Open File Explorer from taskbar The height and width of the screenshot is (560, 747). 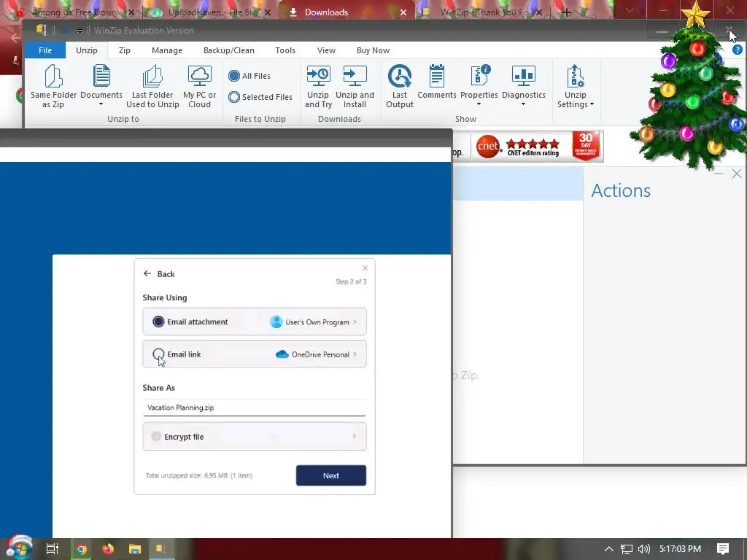[135, 549]
